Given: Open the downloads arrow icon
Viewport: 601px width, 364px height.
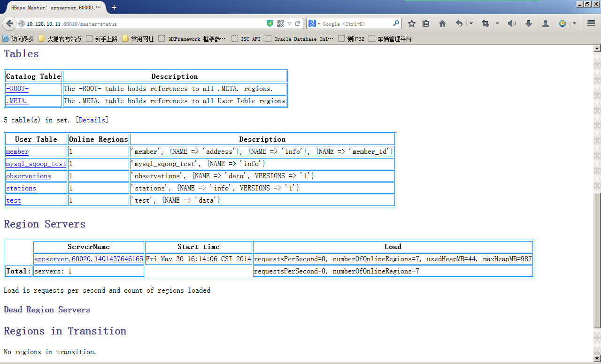Looking at the screenshot, I should pos(528,23).
